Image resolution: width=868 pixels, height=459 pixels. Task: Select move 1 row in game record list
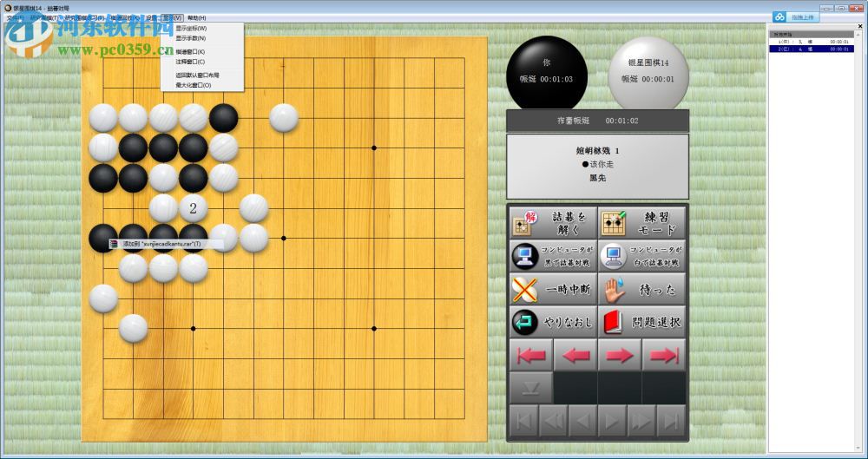tap(812, 42)
